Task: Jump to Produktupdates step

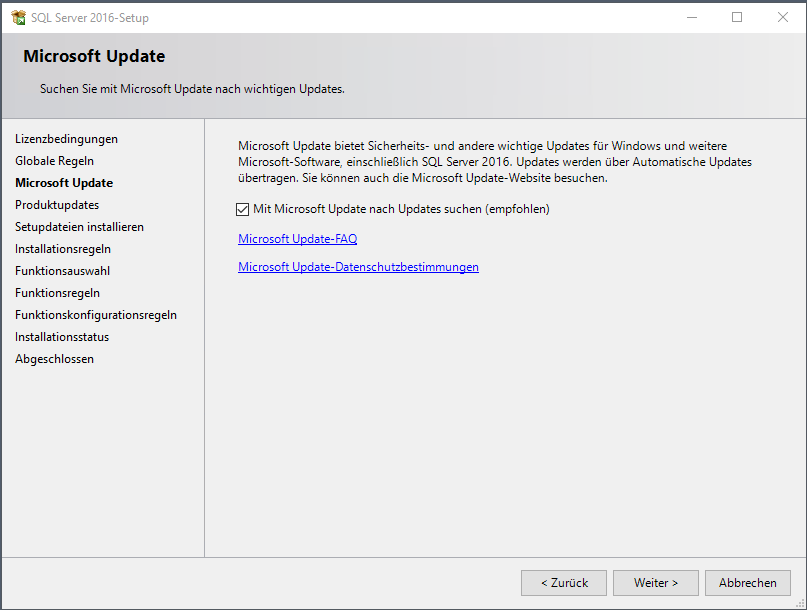Action: click(x=57, y=205)
